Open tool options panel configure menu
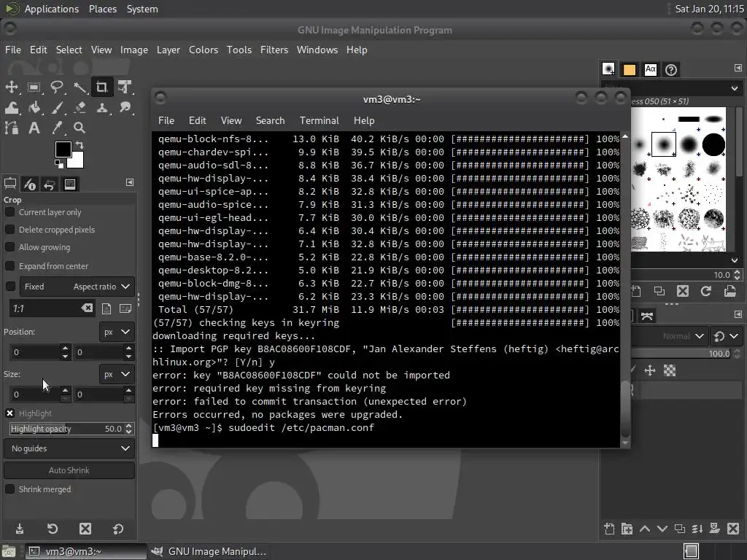Viewport: 747px width, 560px height. pyautogui.click(x=130, y=182)
